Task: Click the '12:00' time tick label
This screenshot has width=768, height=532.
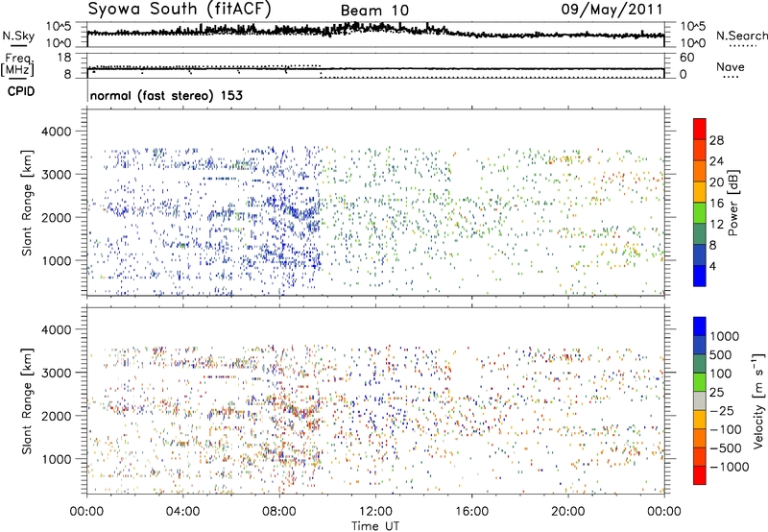Action: 375,512
